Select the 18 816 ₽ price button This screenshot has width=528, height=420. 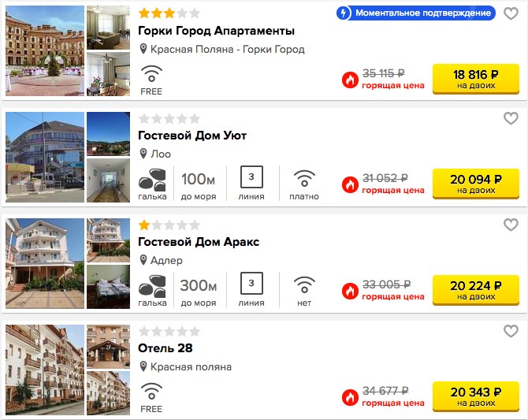coord(476,79)
